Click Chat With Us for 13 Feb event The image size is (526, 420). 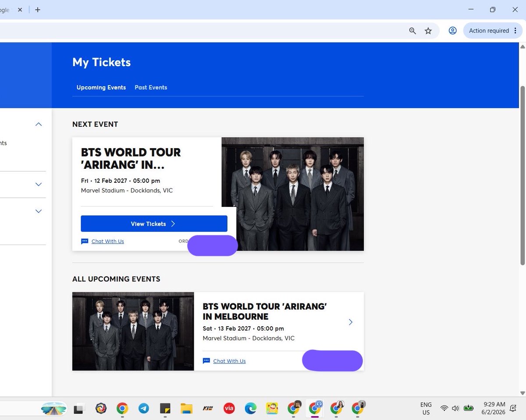coord(229,361)
